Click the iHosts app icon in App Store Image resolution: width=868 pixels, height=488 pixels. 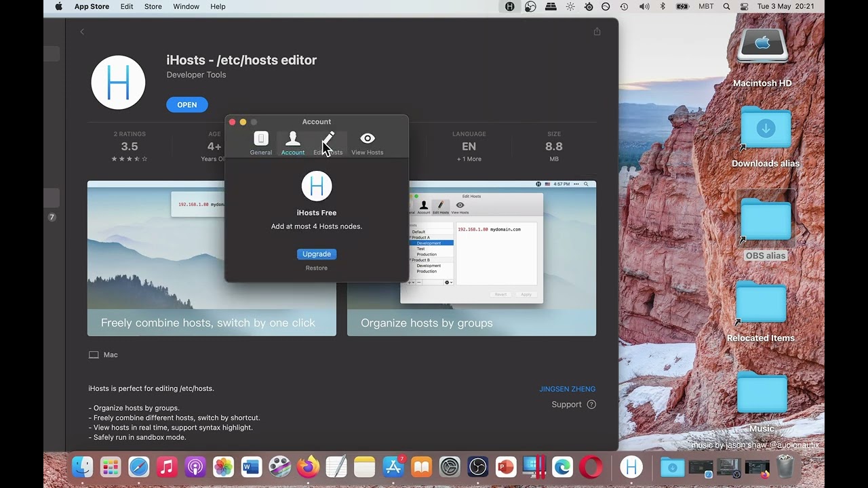[x=119, y=83]
